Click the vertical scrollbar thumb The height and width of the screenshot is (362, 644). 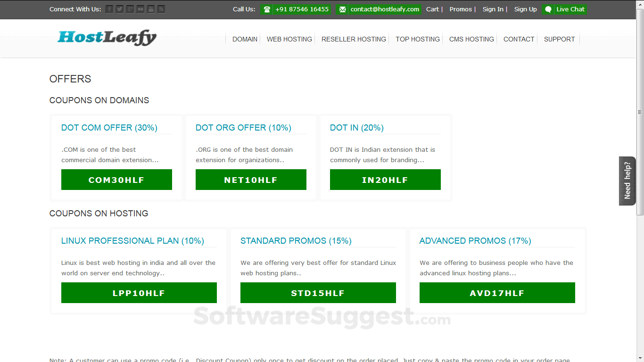click(x=640, y=112)
